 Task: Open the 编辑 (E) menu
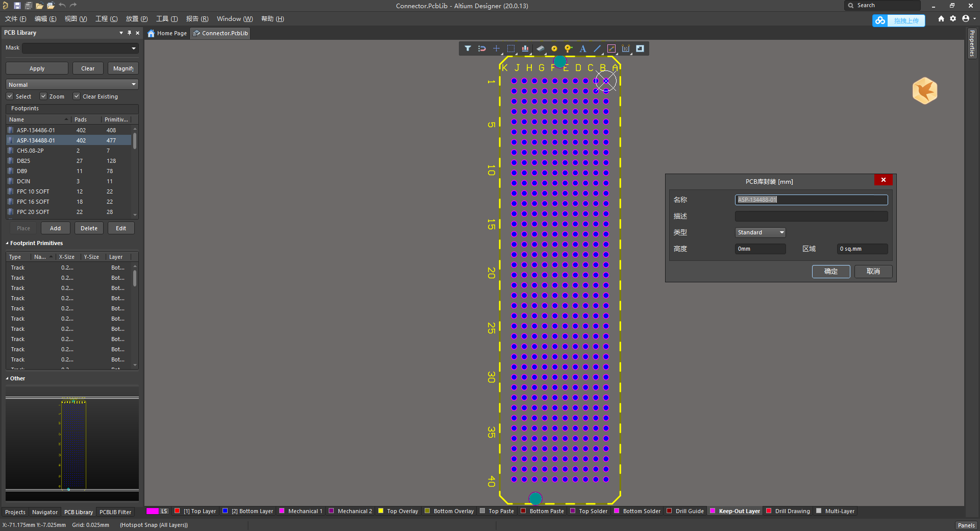(45, 19)
